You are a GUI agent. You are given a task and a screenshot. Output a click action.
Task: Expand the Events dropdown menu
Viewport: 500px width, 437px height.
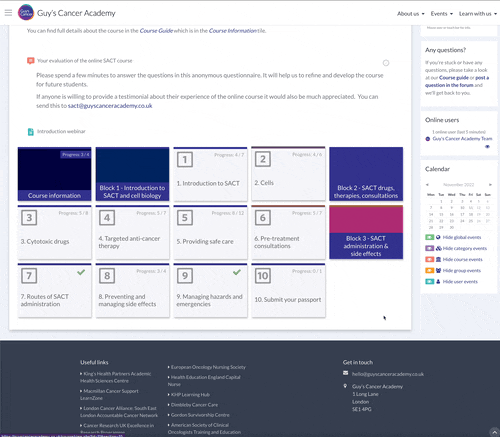click(x=442, y=14)
